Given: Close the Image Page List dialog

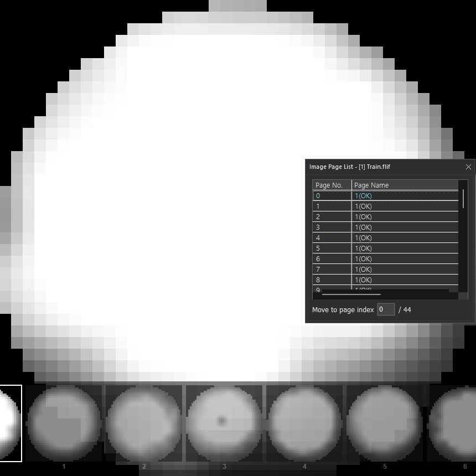Looking at the screenshot, I should [468, 167].
